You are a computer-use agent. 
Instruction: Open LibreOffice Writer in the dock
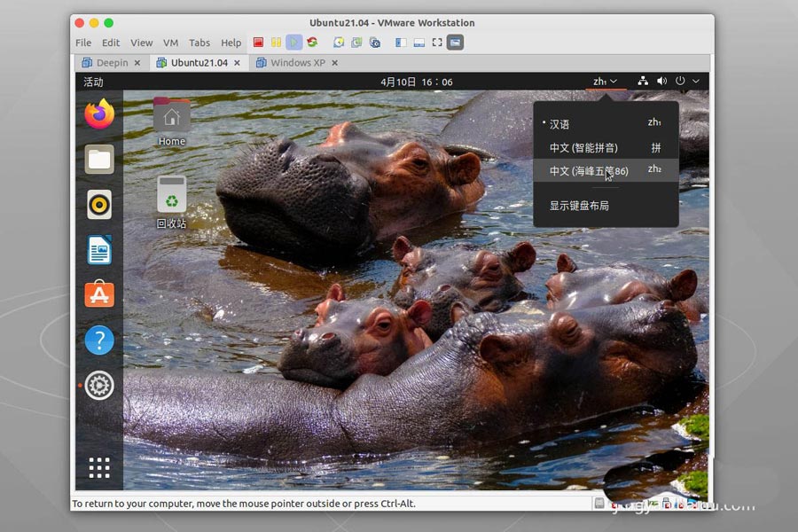click(99, 250)
